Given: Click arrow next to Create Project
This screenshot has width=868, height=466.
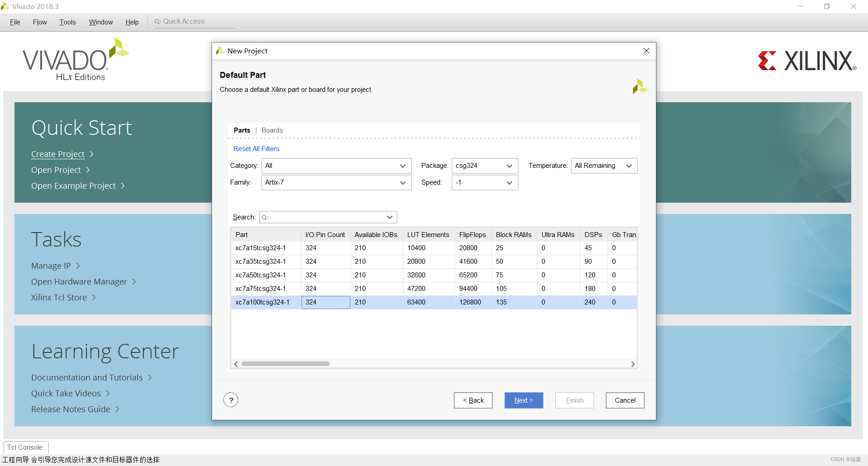Looking at the screenshot, I should click(92, 154).
